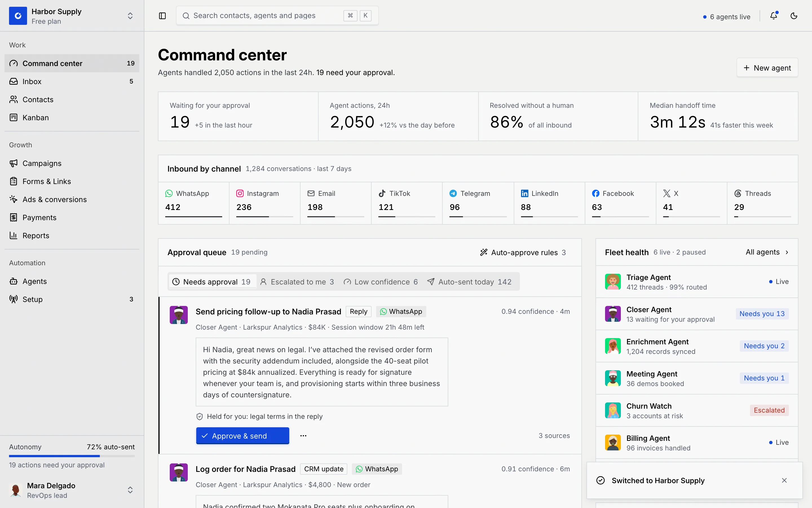
Task: Select the Instagram channel card
Action: 265,203
